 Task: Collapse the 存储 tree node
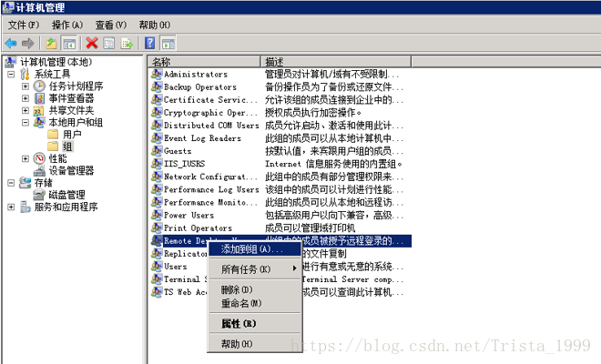11,183
